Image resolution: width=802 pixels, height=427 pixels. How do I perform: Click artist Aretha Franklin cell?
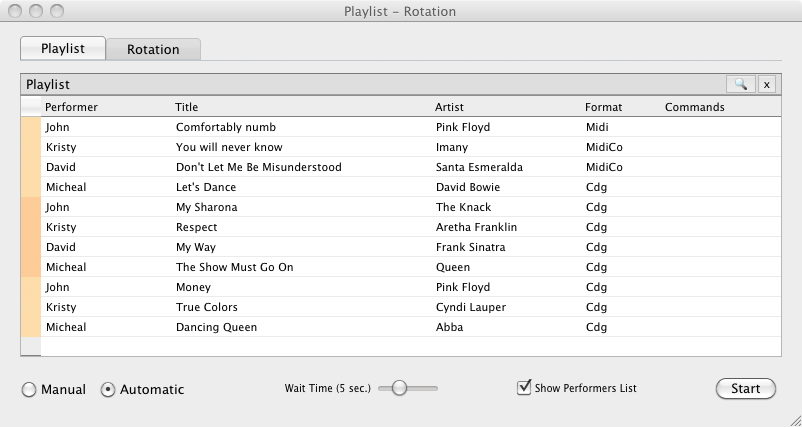[x=476, y=227]
